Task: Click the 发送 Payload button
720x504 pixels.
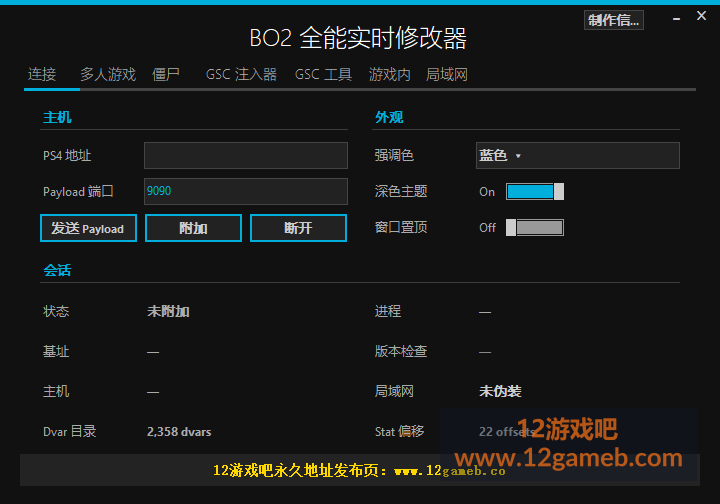Action: click(88, 228)
